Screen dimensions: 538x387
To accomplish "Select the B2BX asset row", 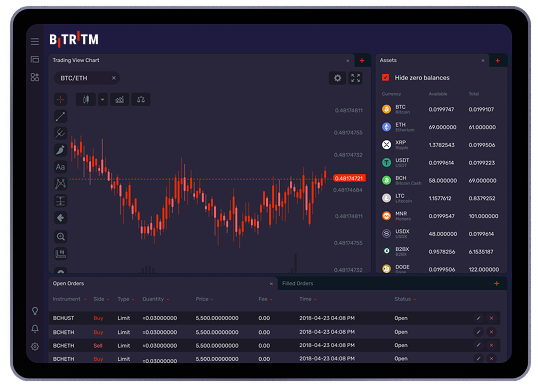I will coord(440,252).
